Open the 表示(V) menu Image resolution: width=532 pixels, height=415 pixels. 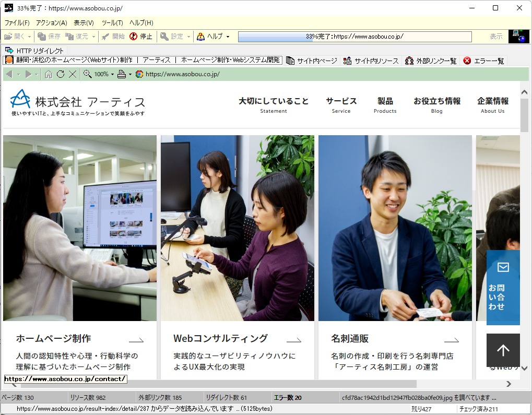click(x=84, y=23)
